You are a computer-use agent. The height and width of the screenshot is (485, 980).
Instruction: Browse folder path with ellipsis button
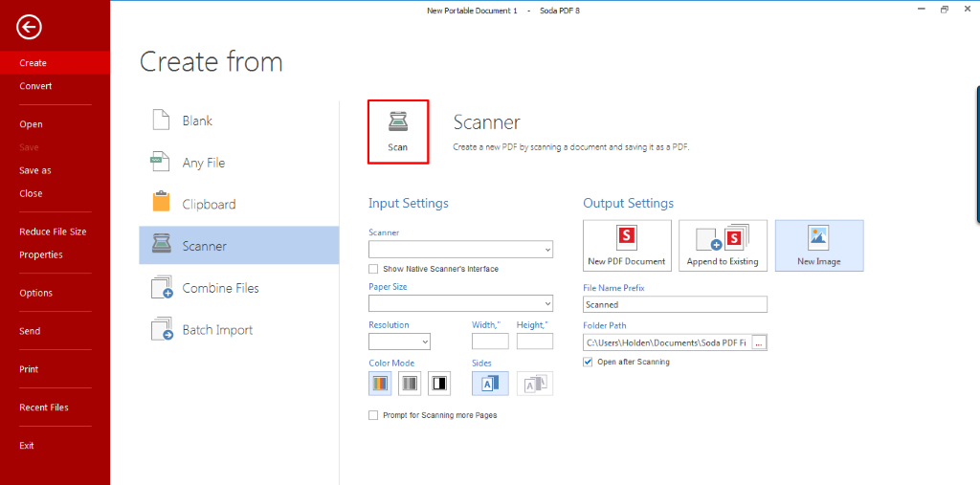(759, 342)
